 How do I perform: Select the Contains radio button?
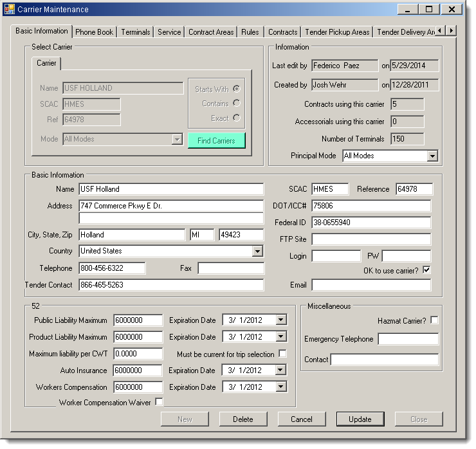[x=237, y=103]
